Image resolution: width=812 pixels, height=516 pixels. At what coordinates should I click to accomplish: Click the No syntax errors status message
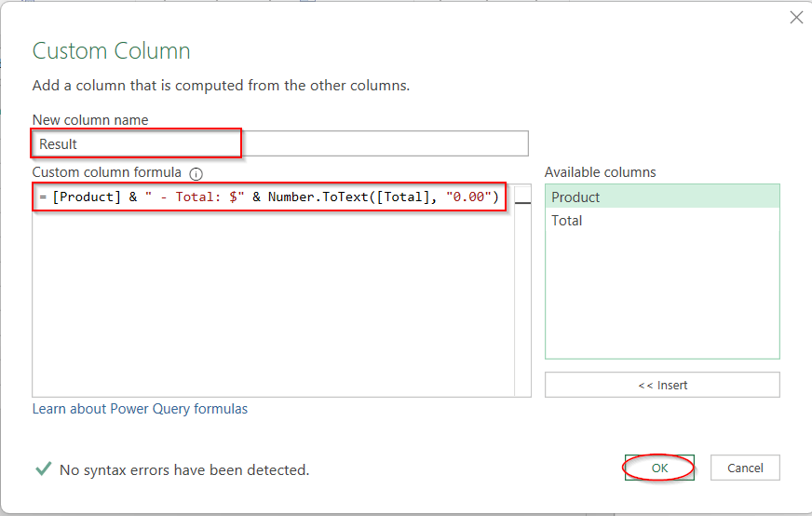[x=183, y=470]
